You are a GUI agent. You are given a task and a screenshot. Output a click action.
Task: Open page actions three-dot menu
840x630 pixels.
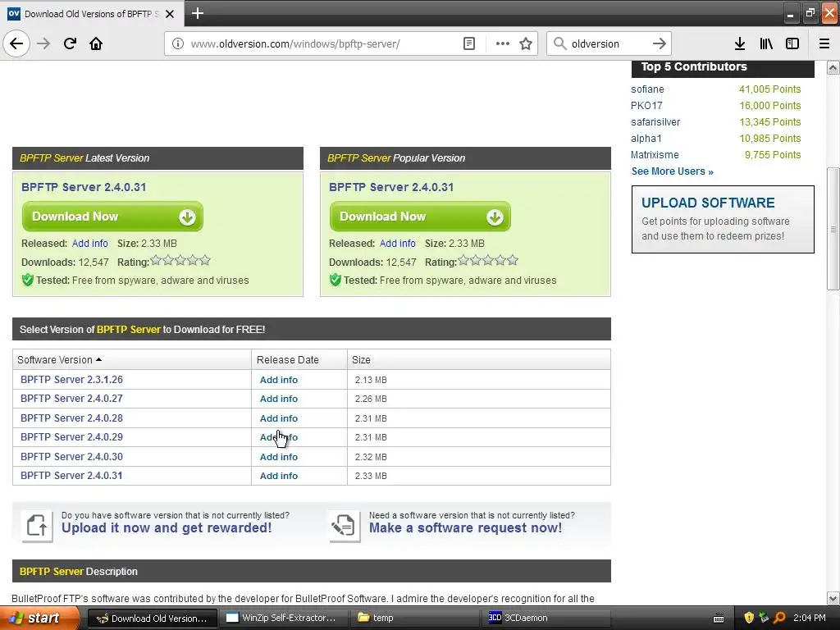[x=503, y=43]
